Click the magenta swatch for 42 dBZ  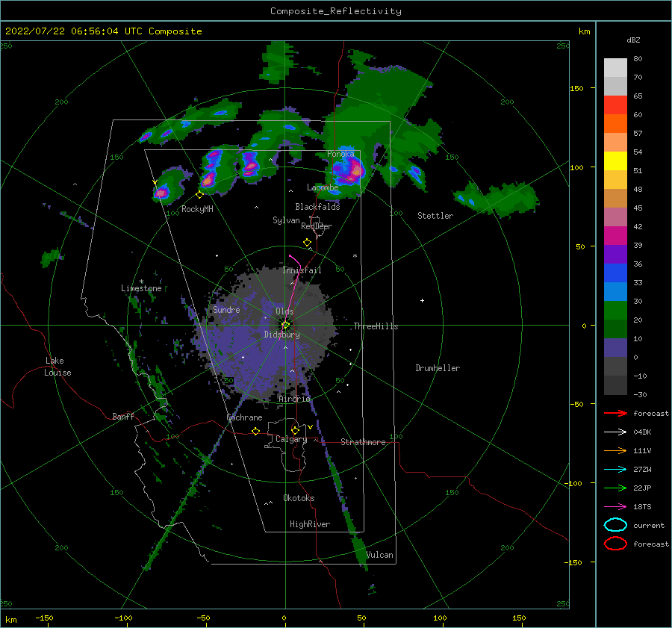615,235
